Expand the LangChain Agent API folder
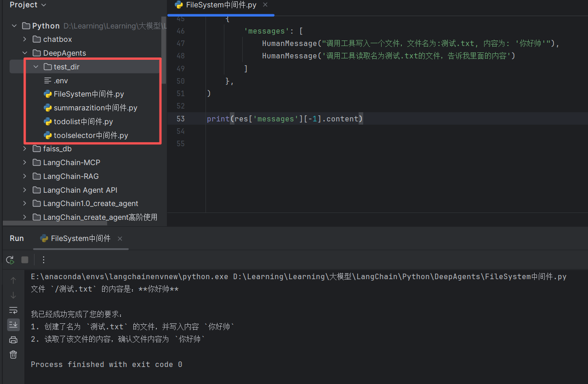Image resolution: width=588 pixels, height=384 pixels. (26, 190)
